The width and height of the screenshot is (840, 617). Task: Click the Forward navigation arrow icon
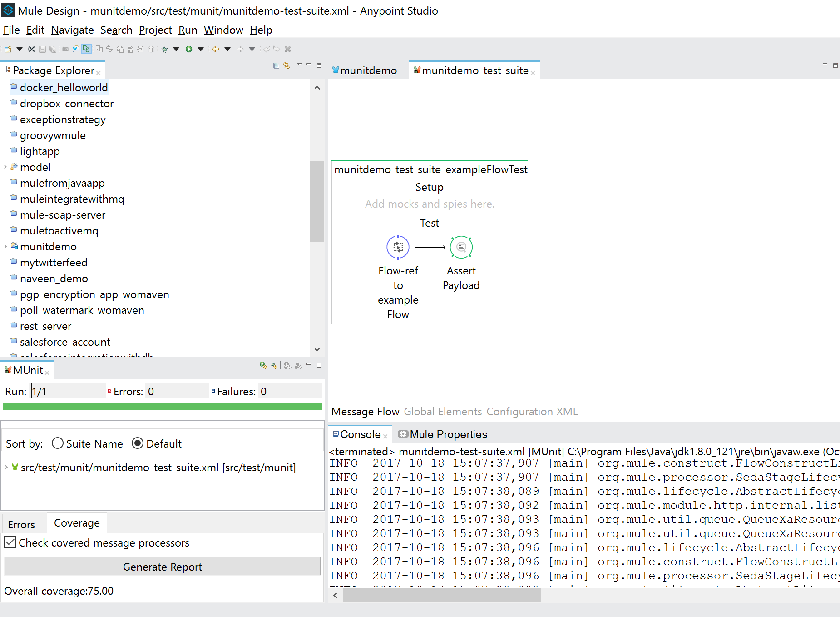[240, 49]
